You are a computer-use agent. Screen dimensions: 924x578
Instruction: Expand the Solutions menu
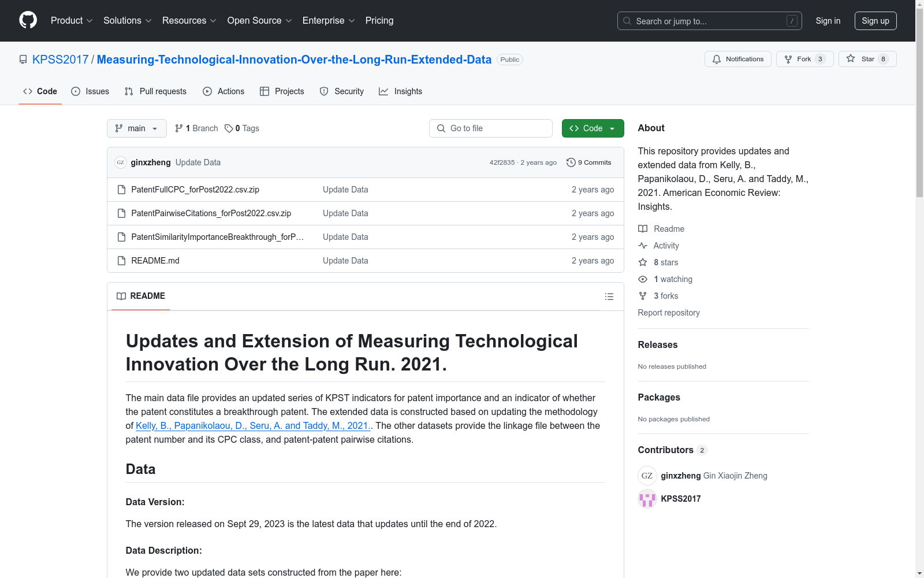point(128,21)
